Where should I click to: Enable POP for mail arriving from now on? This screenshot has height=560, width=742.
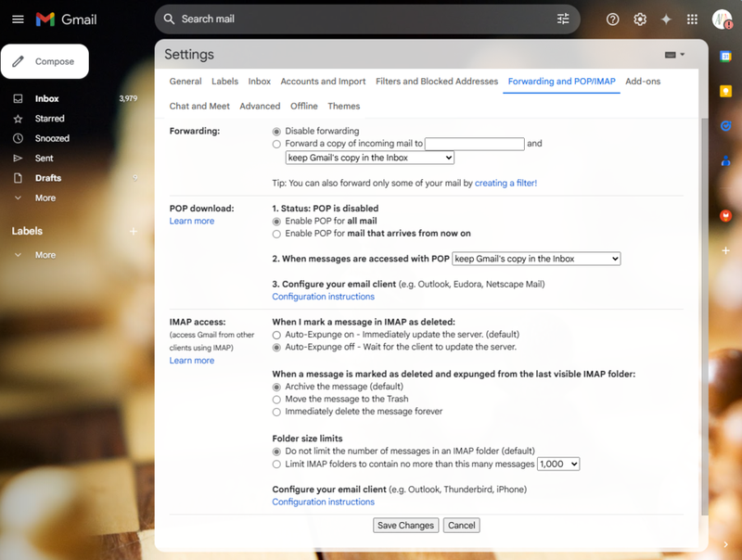(276, 235)
